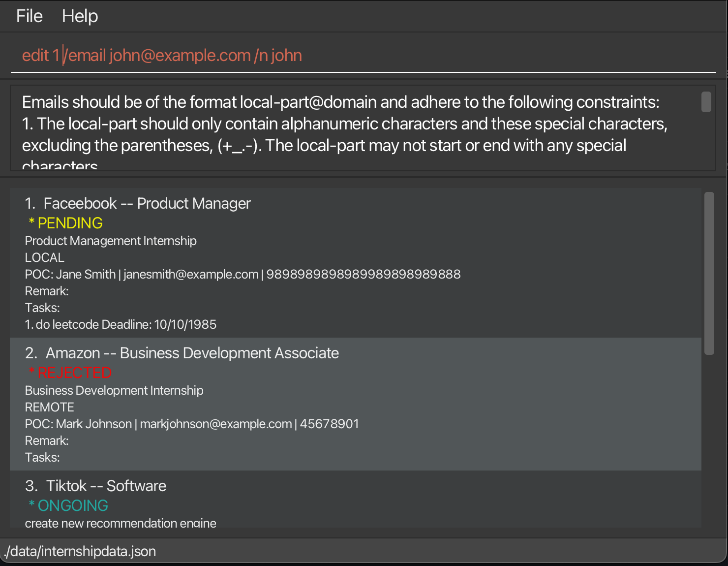Click the Product Management Internship description
Viewport: 728px width, 566px height.
[x=111, y=241]
